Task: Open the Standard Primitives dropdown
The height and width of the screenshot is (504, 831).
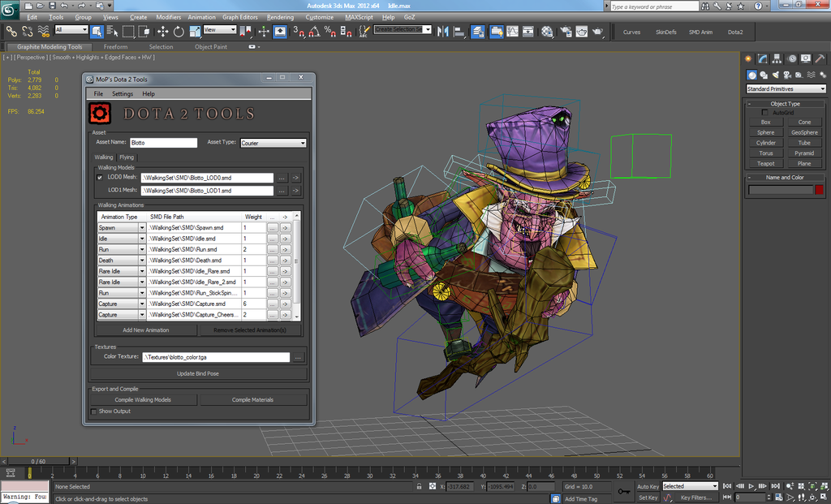Action: (x=786, y=89)
